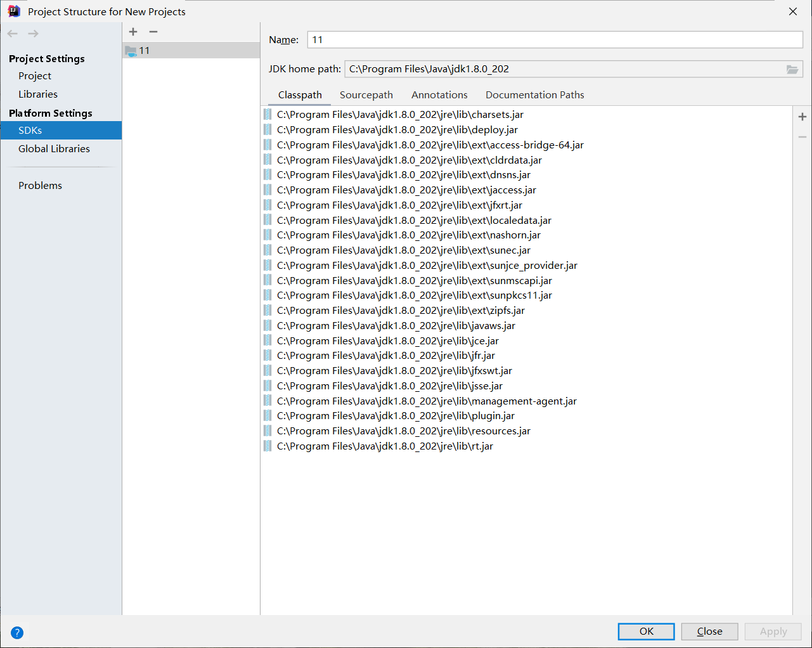Viewport: 812px width, 648px height.
Task: Click the IntelliJ IDEA logo in title bar
Action: [x=14, y=11]
